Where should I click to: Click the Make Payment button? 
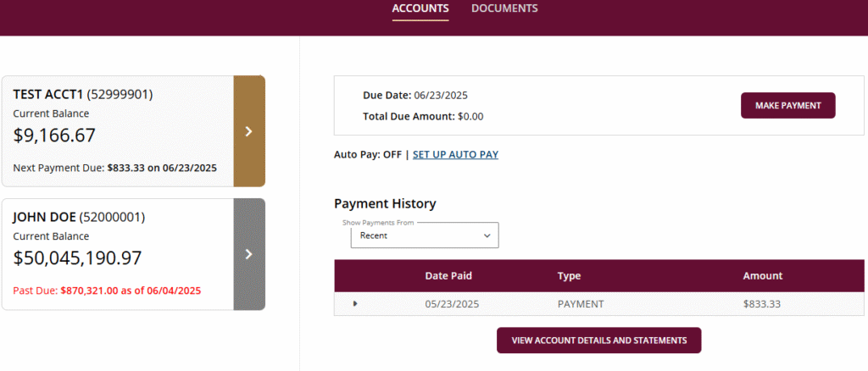(787, 105)
